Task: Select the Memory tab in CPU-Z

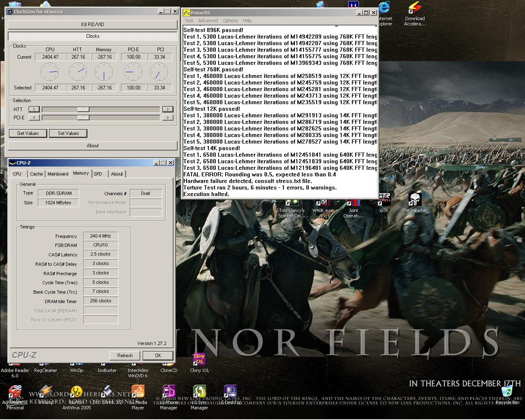Action: pyautogui.click(x=81, y=173)
